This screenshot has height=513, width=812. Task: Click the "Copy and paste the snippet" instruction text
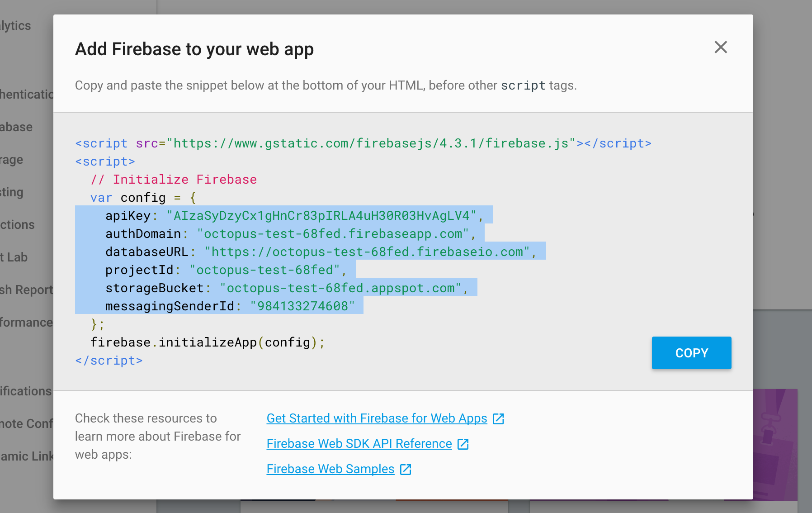pos(326,85)
